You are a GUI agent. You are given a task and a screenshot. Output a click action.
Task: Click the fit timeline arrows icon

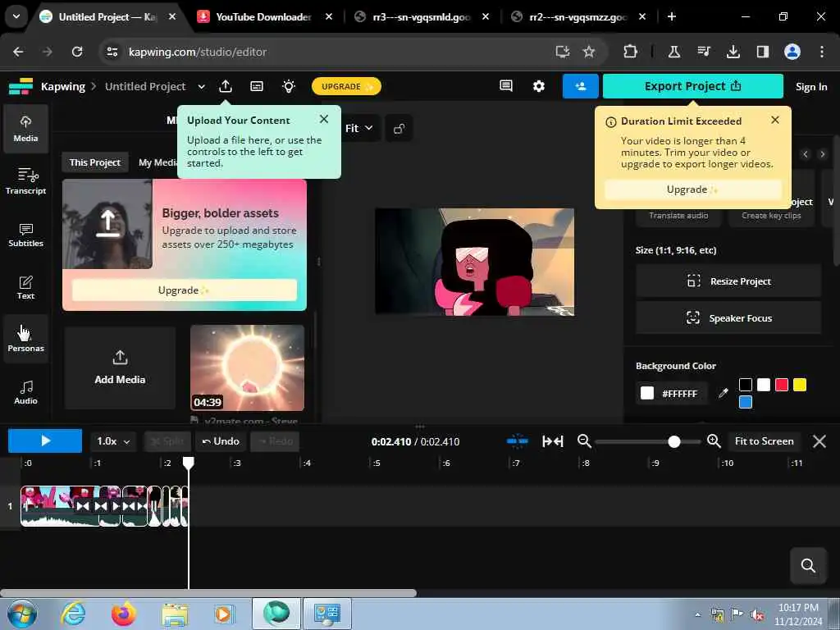click(552, 441)
